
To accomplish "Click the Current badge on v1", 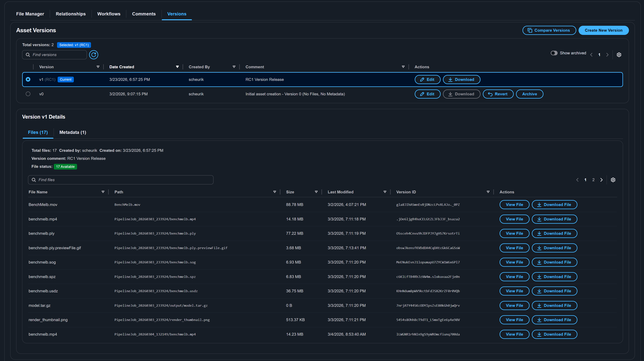I will coord(65,79).
